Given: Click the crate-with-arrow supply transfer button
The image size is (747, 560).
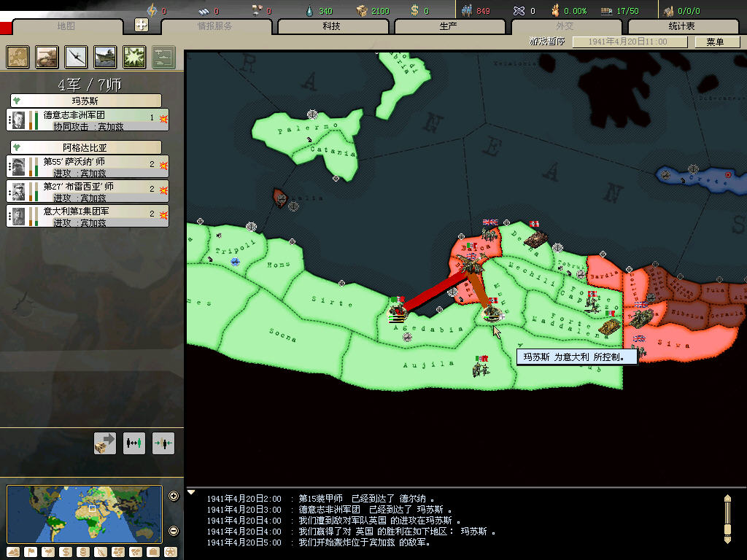Looking at the screenshot, I should (105, 443).
